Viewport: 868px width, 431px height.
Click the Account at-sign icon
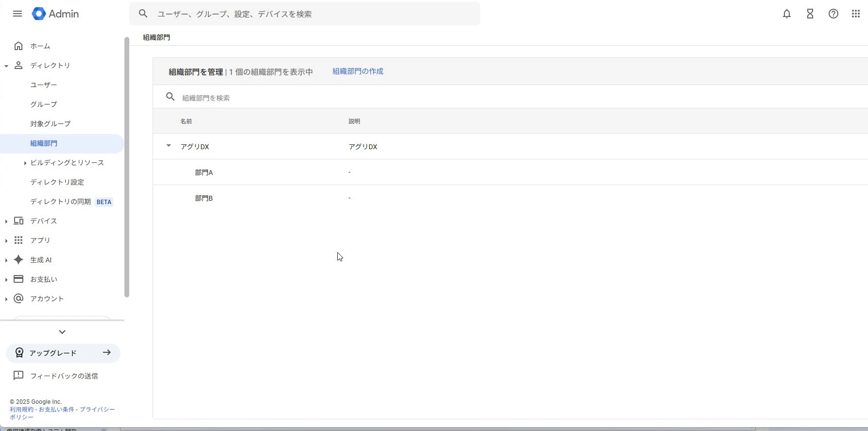click(x=18, y=298)
